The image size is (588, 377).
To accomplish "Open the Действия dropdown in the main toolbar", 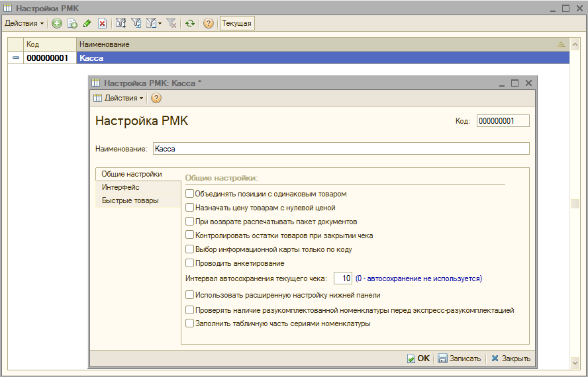I will tap(24, 23).
